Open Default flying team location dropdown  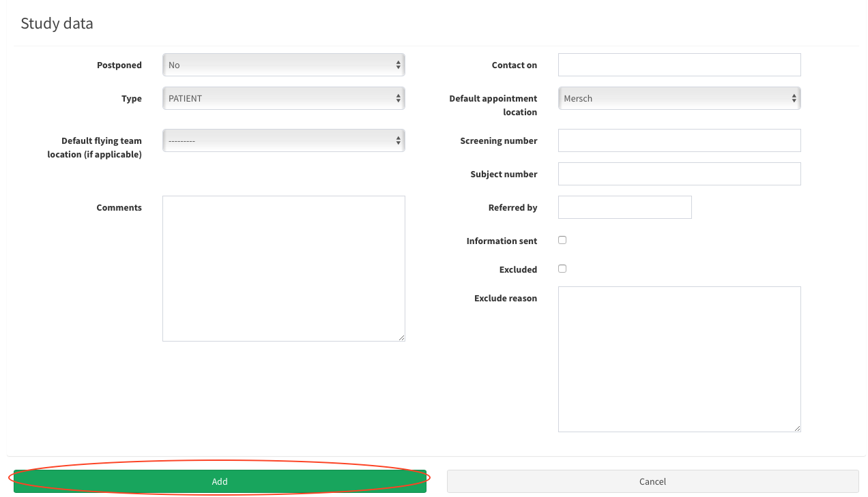283,140
